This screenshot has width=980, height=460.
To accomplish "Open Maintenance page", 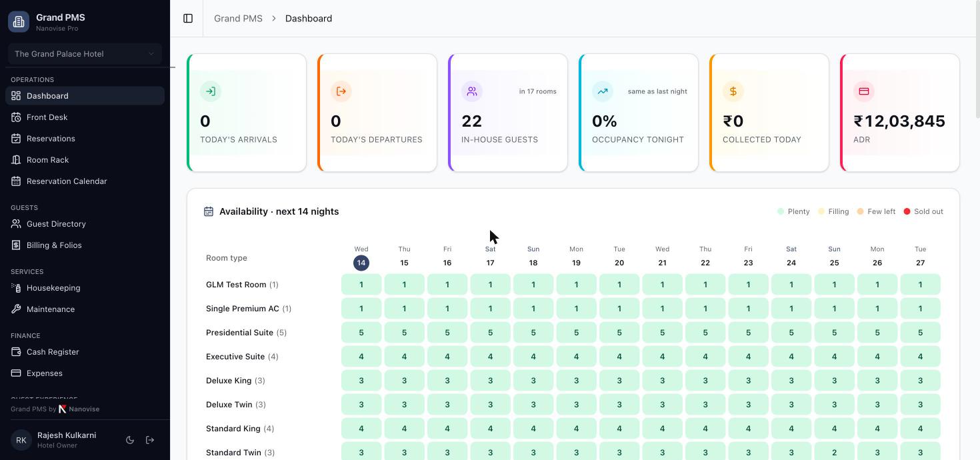I will [85, 309].
